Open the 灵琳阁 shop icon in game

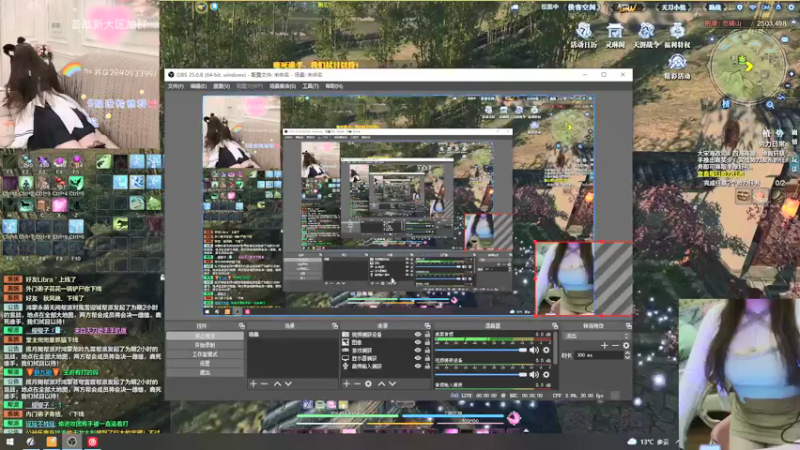coord(615,35)
